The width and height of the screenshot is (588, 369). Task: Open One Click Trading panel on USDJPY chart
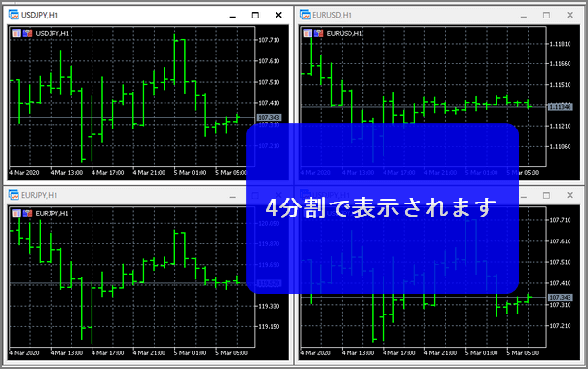point(17,33)
